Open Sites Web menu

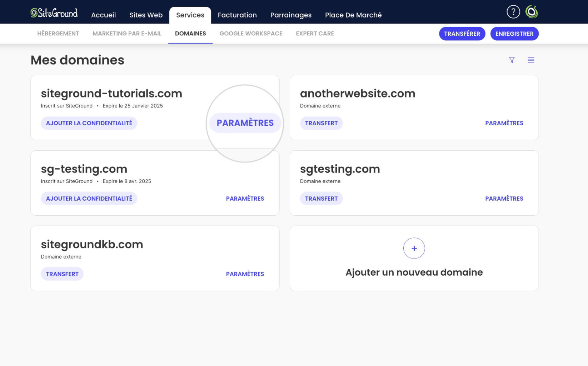tap(146, 15)
